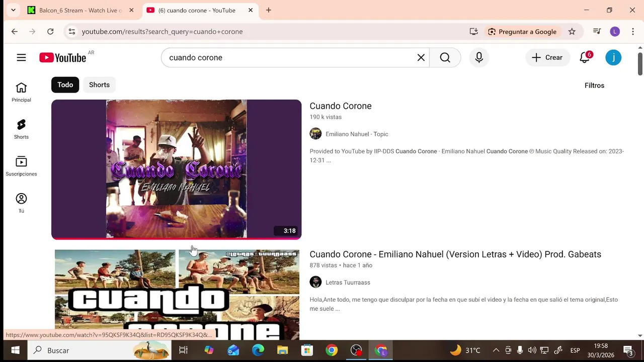Close the Balcon_6 Stream tab
The width and height of the screenshot is (644, 362).
(x=131, y=10)
